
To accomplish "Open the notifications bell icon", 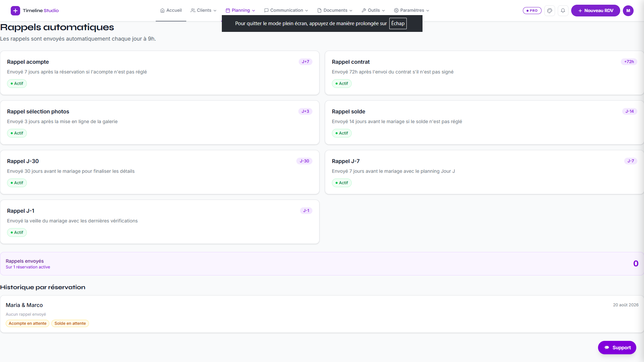I will click(563, 11).
